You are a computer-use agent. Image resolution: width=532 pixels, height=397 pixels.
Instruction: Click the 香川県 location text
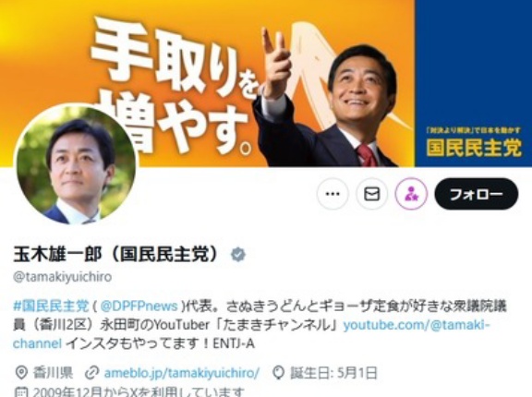tap(53, 373)
